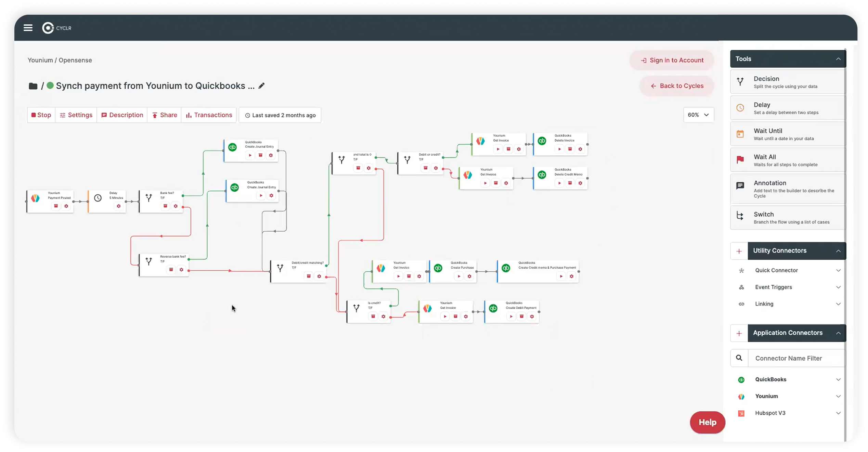Click the Help button
This screenshot has height=452, width=868.
707,422
